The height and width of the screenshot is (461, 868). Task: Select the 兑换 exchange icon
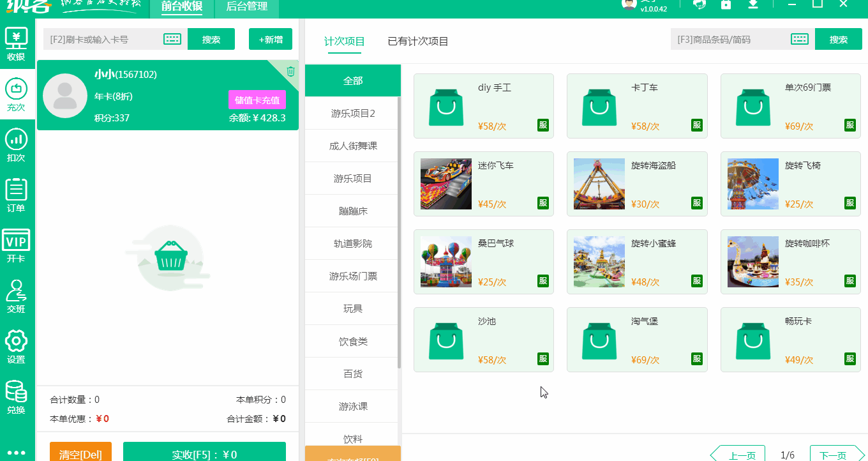[17, 395]
